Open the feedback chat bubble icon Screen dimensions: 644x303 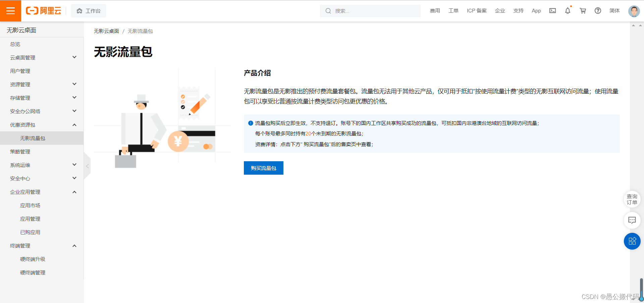632,220
